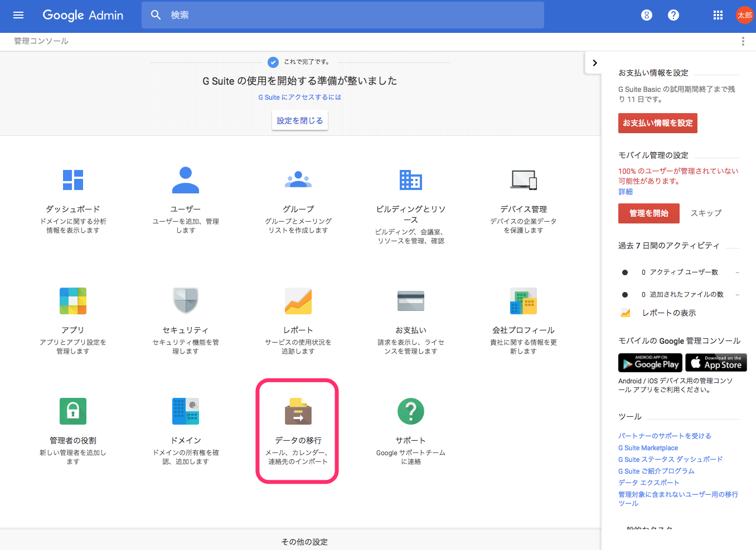Open G Suite ご紹介プログラム link
Image resolution: width=756 pixels, height=550 pixels.
656,471
